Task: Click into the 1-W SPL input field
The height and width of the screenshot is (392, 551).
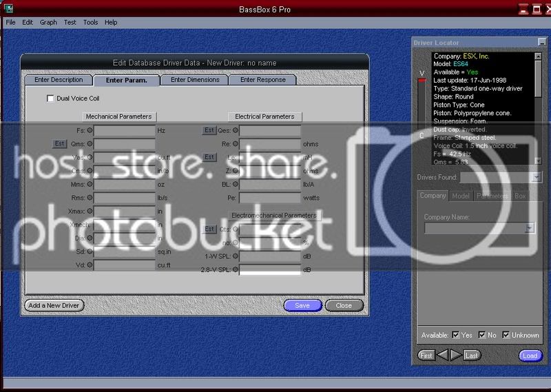Action: (x=270, y=257)
